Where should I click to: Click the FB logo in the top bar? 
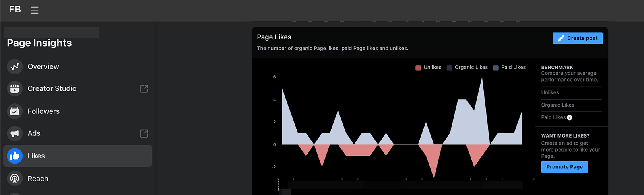(x=15, y=9)
